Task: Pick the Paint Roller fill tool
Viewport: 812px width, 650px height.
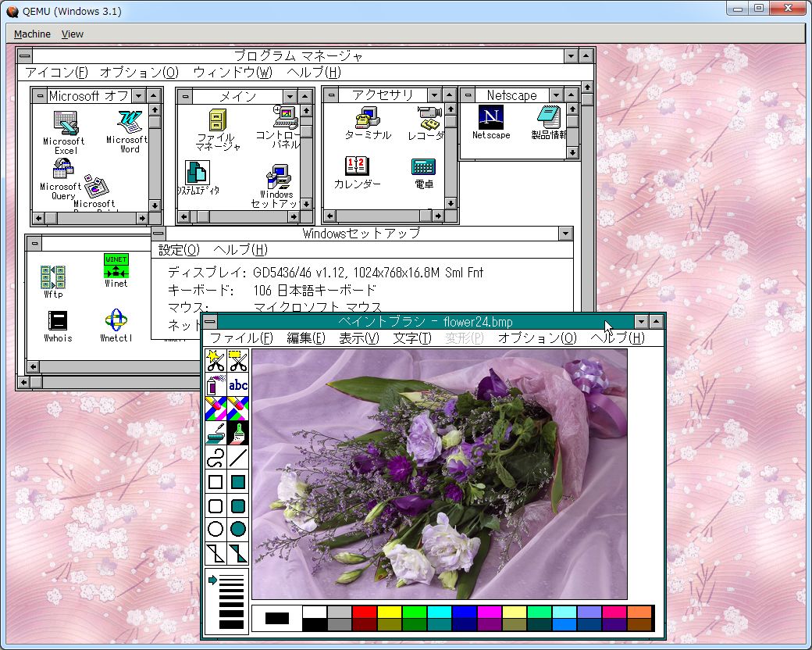Action: pos(215,433)
